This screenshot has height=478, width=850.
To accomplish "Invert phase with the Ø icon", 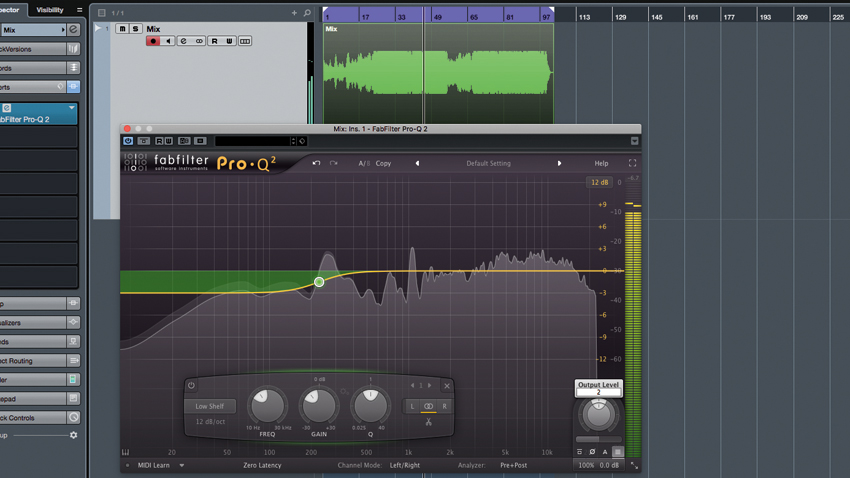I will (x=592, y=451).
